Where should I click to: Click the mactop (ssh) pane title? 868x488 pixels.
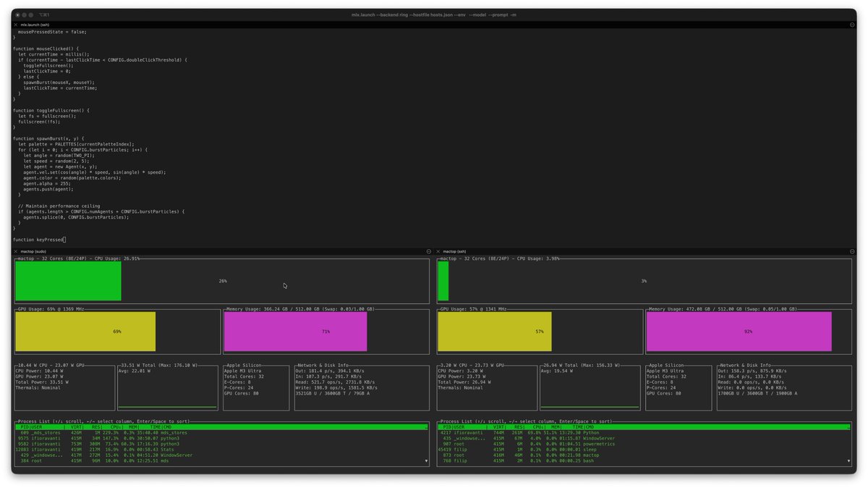click(x=455, y=251)
